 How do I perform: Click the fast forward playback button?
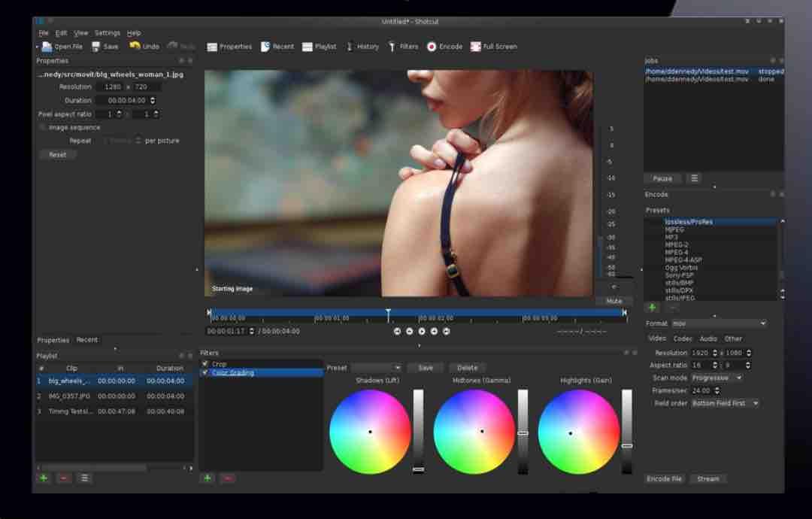coord(434,331)
